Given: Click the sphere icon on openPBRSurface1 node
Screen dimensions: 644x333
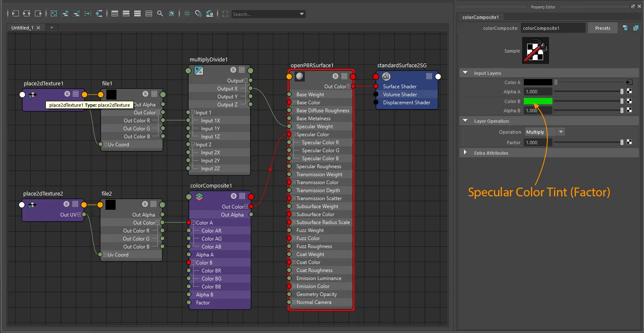Looking at the screenshot, I should 299,77.
